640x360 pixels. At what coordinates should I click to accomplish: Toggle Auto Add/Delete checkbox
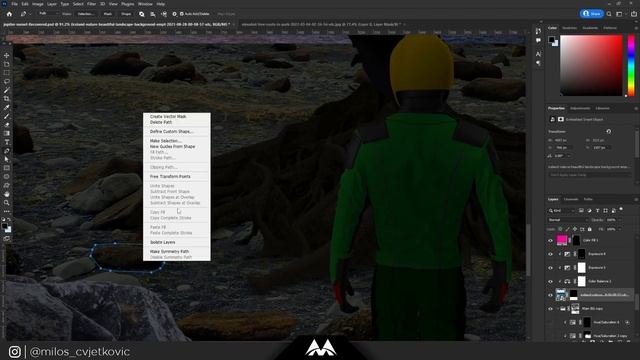coord(182,14)
